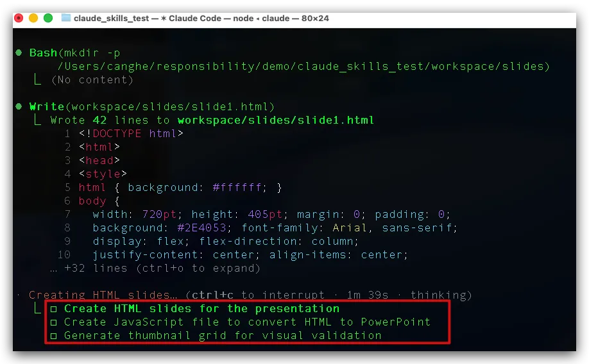Screen dimensions: 589x364
Task: Click the (No content) result line
Action: tap(92, 80)
